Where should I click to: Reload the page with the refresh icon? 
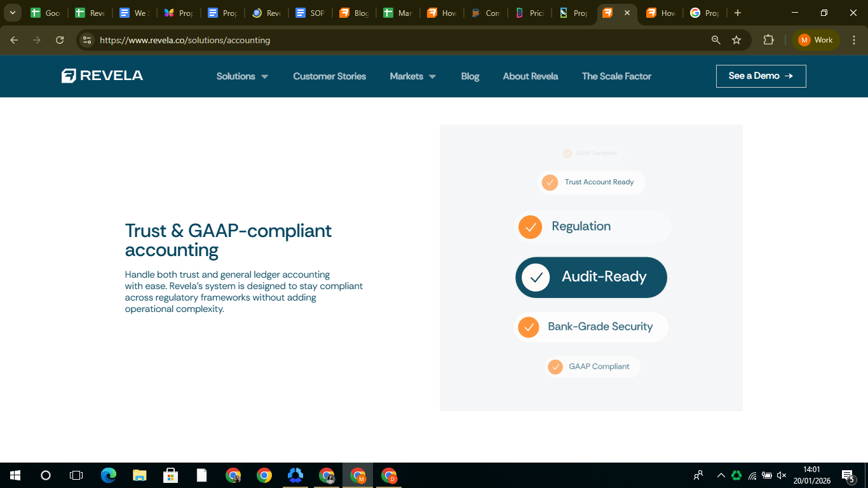coord(60,40)
